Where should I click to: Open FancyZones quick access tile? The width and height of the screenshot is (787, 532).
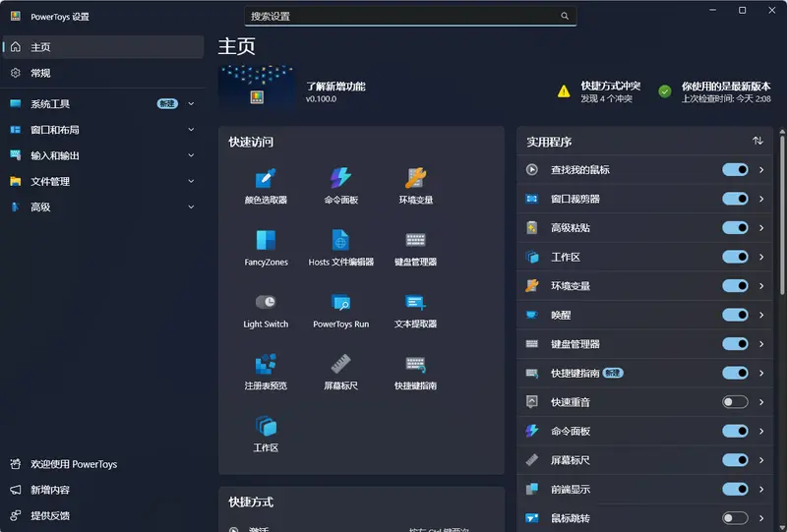266,248
